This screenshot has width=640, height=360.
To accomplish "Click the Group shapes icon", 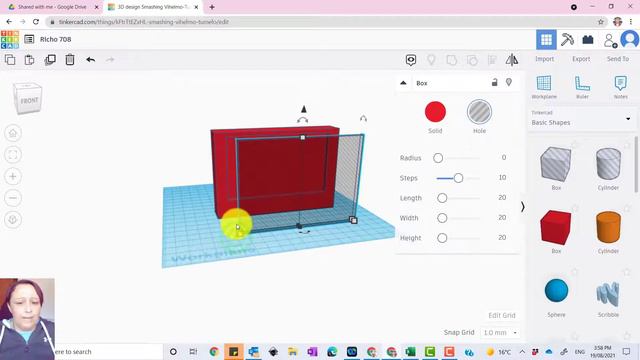I will (451, 60).
